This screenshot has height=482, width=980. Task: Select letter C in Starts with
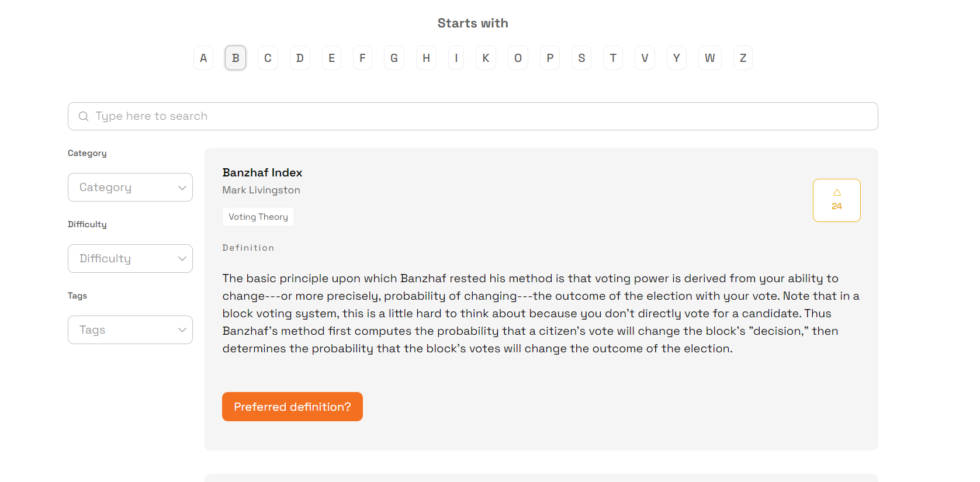tap(268, 58)
